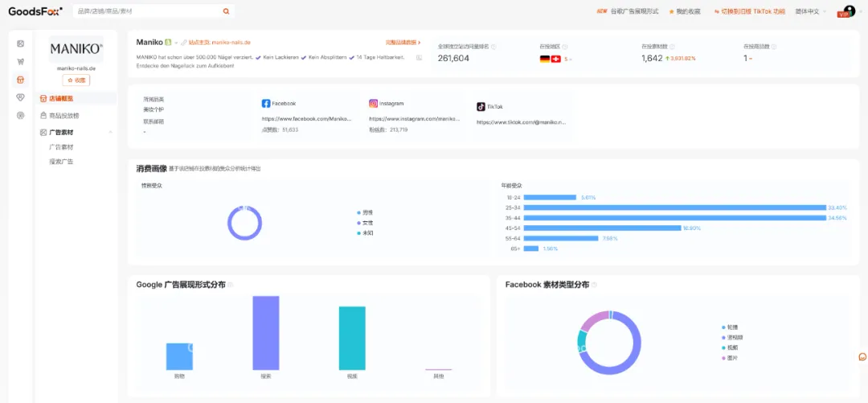Click info icon beside 在投地区

[x=565, y=47]
